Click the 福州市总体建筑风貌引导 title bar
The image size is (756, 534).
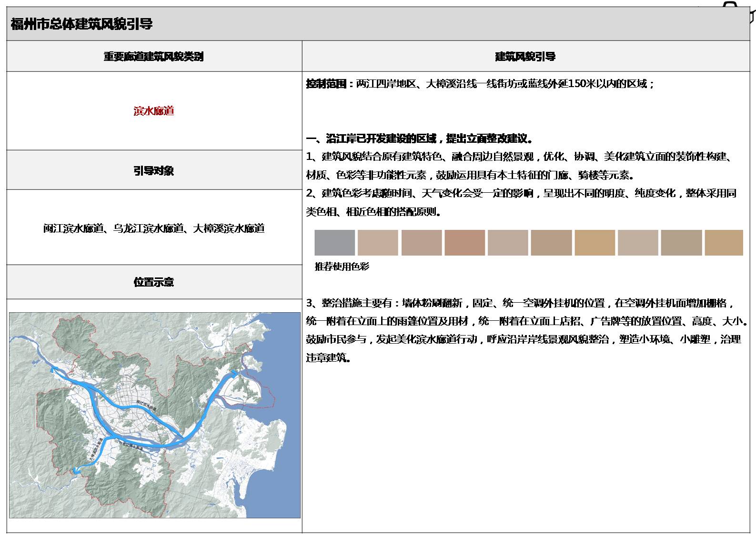[81, 24]
